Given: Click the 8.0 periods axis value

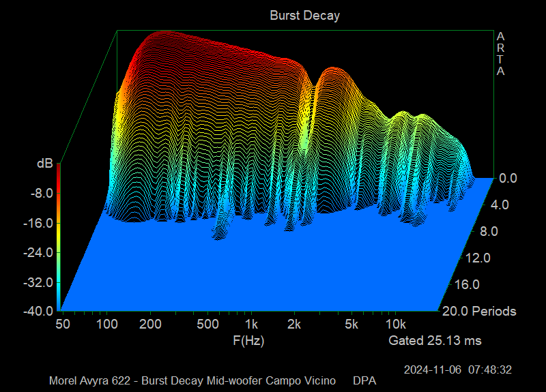Looking at the screenshot, I should (489, 231).
